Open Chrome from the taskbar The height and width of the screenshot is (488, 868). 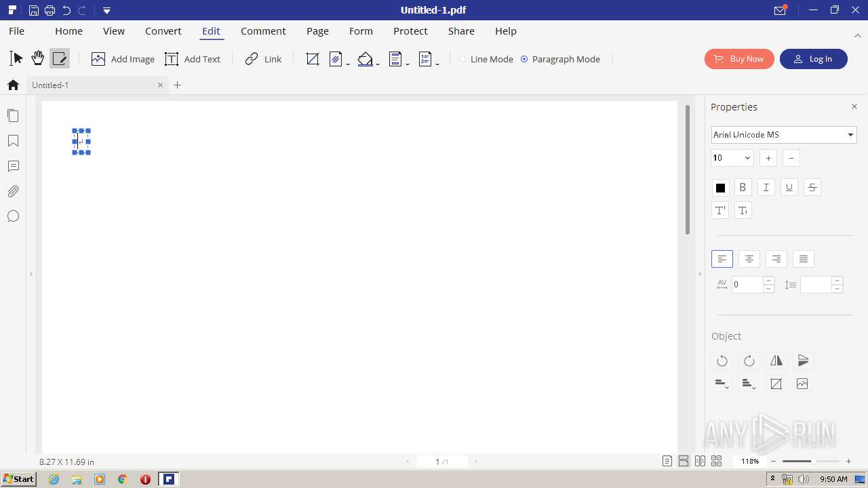point(123,479)
